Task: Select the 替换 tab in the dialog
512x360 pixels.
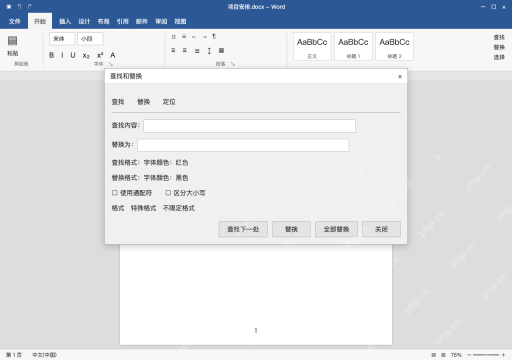Action: pyautogui.click(x=144, y=102)
